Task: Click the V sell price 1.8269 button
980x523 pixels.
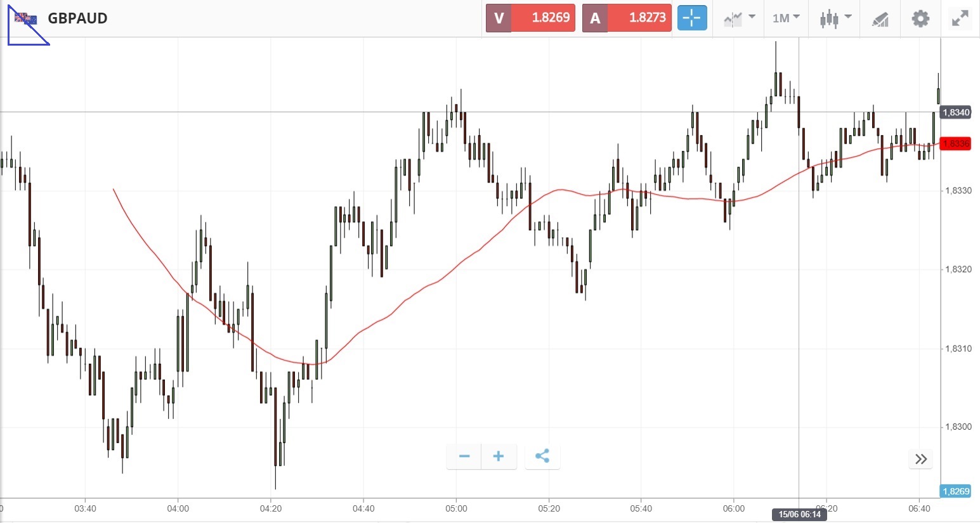Action: pyautogui.click(x=530, y=18)
